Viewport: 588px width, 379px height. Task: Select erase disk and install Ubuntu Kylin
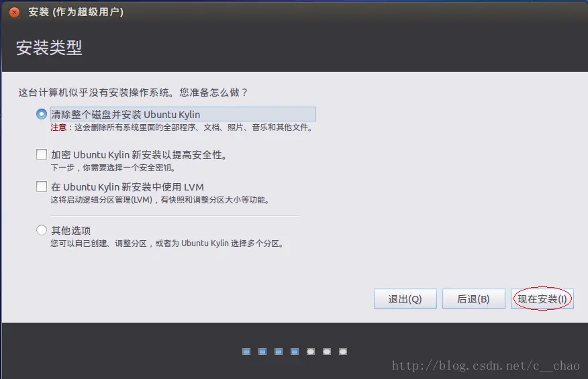tap(42, 114)
